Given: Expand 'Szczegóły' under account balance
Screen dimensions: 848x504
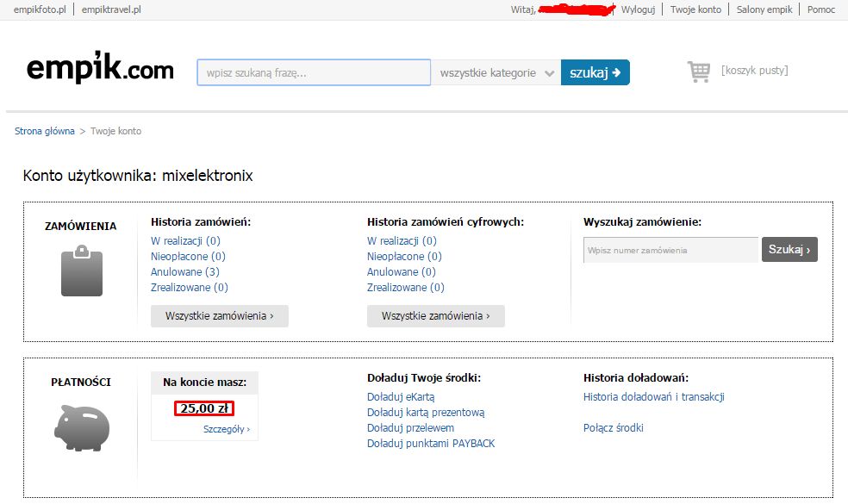Looking at the screenshot, I should pyautogui.click(x=226, y=429).
